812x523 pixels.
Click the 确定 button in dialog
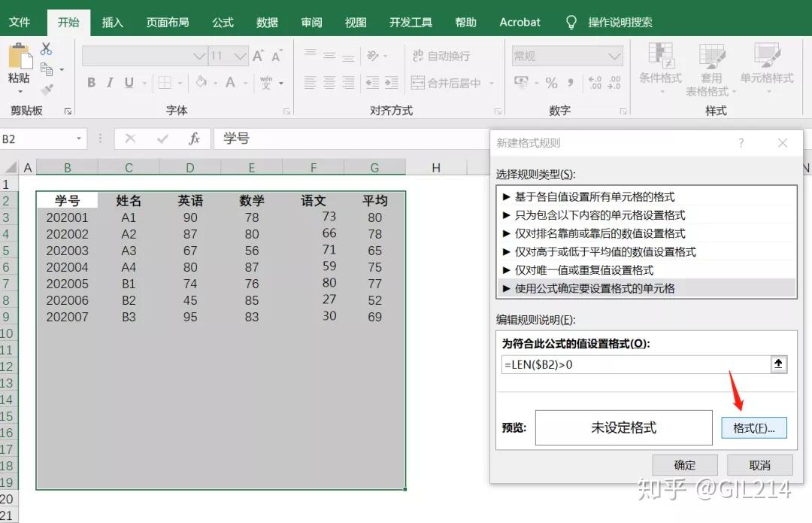685,465
